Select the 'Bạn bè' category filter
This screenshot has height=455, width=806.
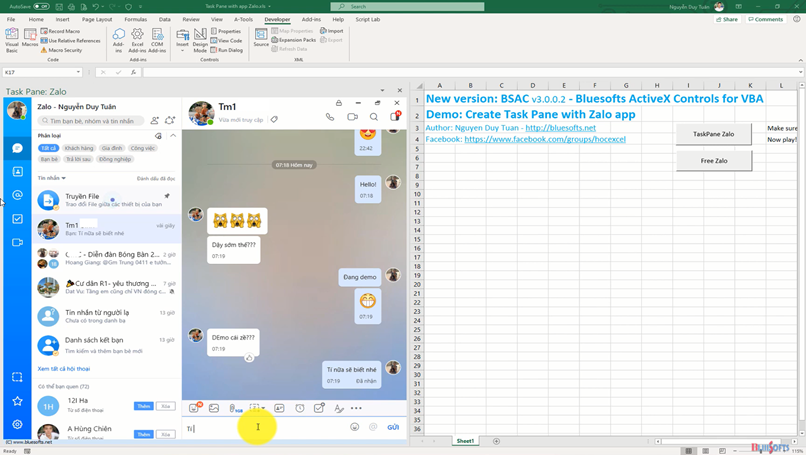pos(49,159)
